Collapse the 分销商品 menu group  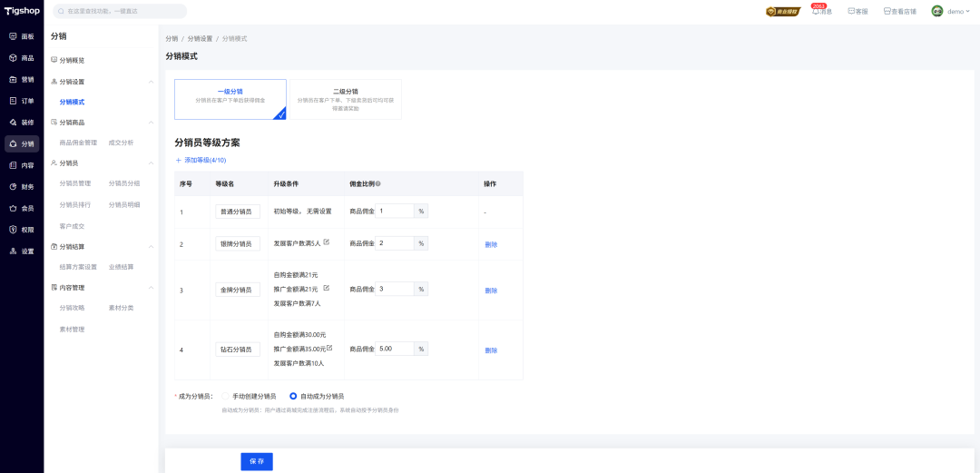pos(151,122)
